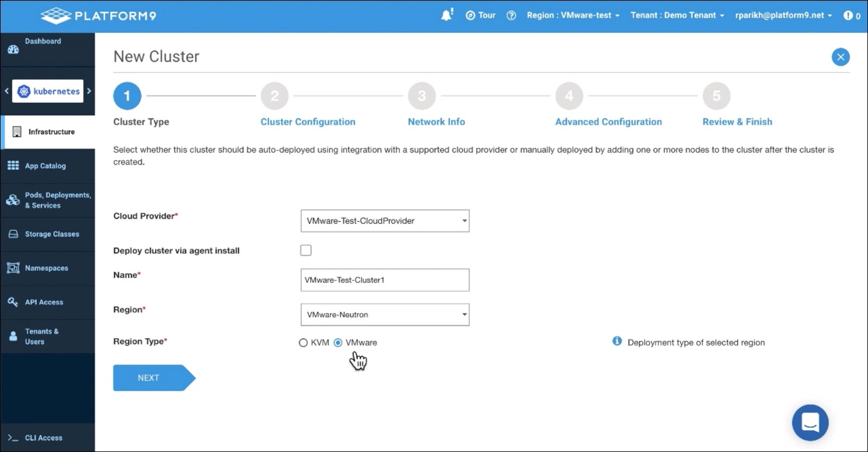Viewport: 868px width, 452px height.
Task: Open Namespaces in sidebar
Action: [x=48, y=268]
